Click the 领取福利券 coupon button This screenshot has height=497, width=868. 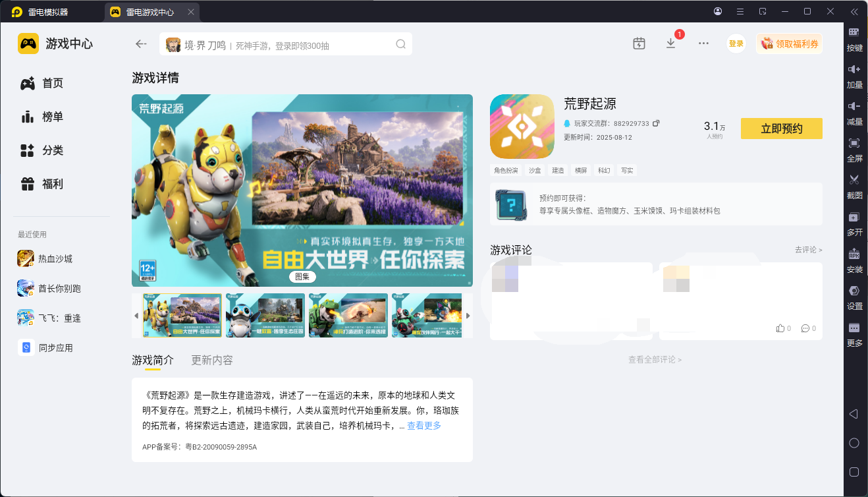[x=789, y=43]
